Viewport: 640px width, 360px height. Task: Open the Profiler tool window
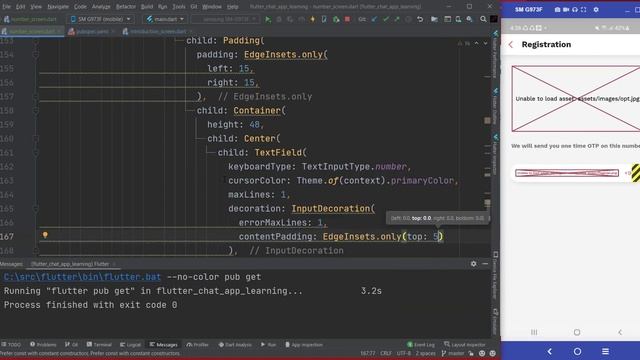198,344
